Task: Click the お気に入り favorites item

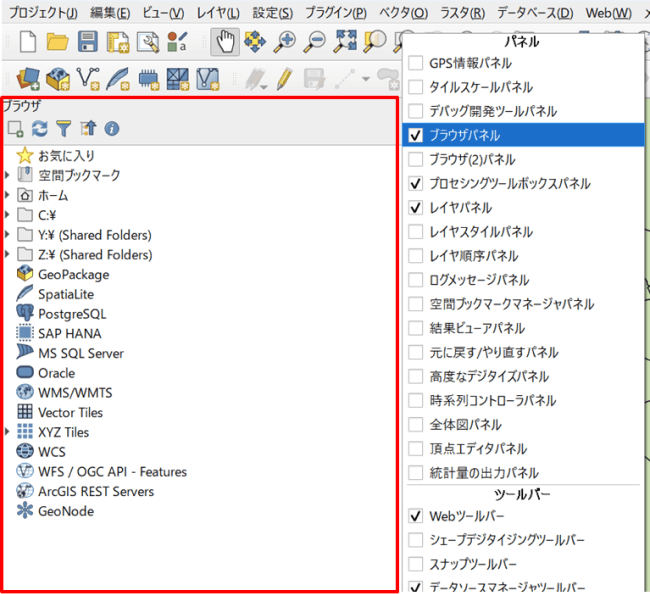Action: pos(66,155)
